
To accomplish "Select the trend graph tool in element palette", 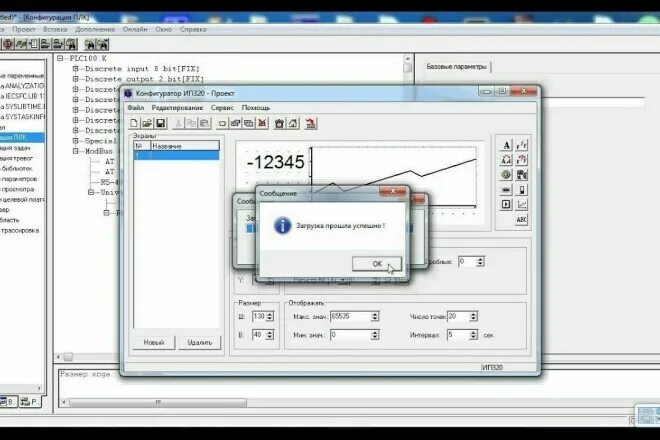I will [x=521, y=205].
